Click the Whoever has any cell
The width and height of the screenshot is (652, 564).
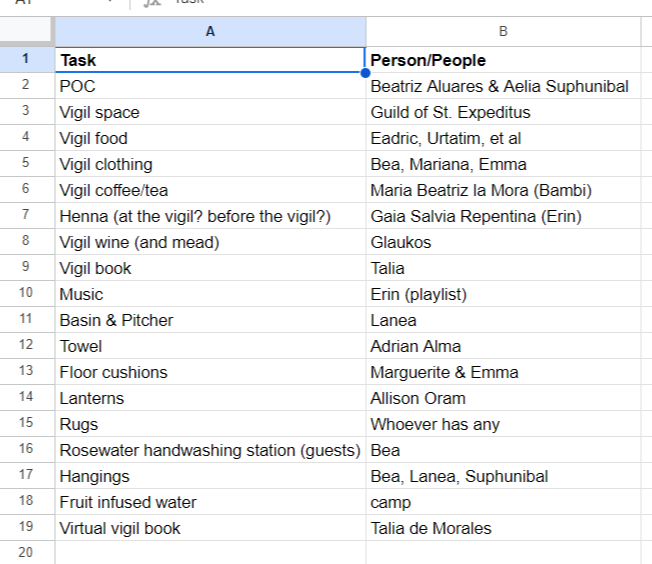click(x=503, y=424)
